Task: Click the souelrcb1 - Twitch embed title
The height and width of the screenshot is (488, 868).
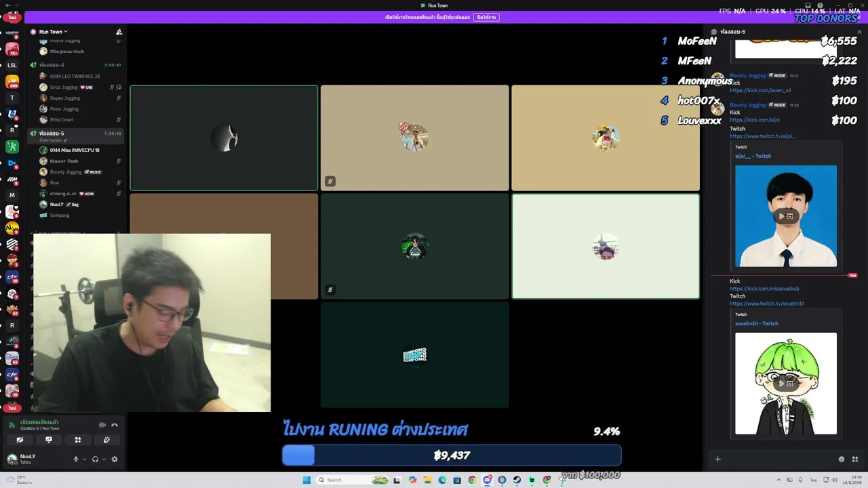Action: 757,323
